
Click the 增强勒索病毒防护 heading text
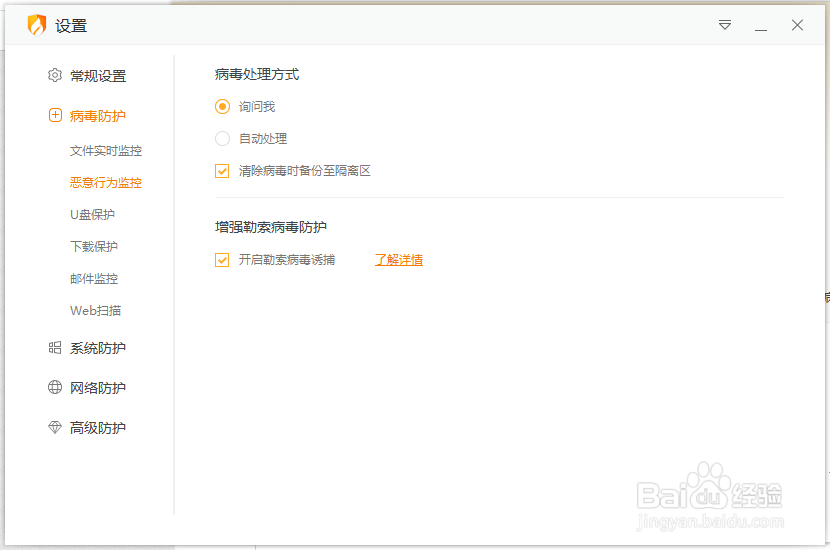tap(270, 227)
